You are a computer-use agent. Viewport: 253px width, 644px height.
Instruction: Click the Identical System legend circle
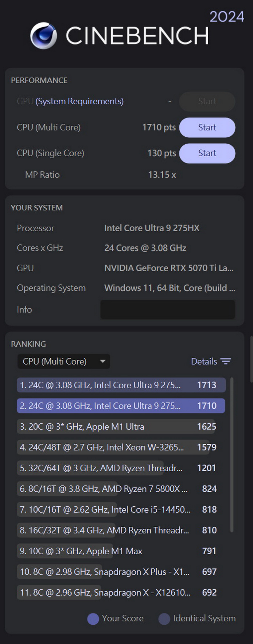(164, 619)
